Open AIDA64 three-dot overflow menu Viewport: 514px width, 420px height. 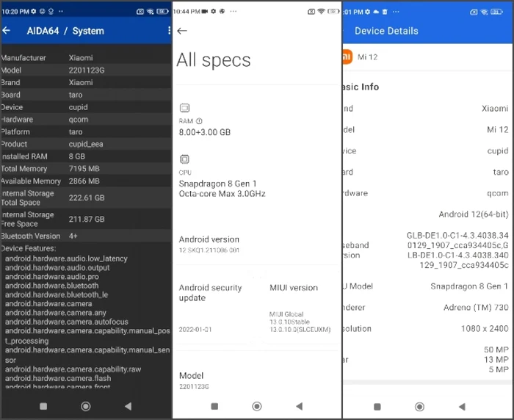[x=169, y=31]
